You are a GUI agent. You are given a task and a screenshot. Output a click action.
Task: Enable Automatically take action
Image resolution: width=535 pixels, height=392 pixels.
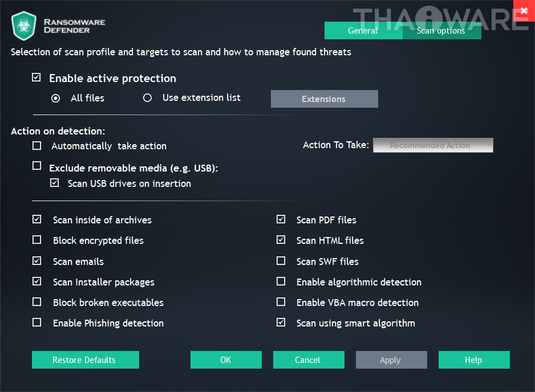click(37, 146)
